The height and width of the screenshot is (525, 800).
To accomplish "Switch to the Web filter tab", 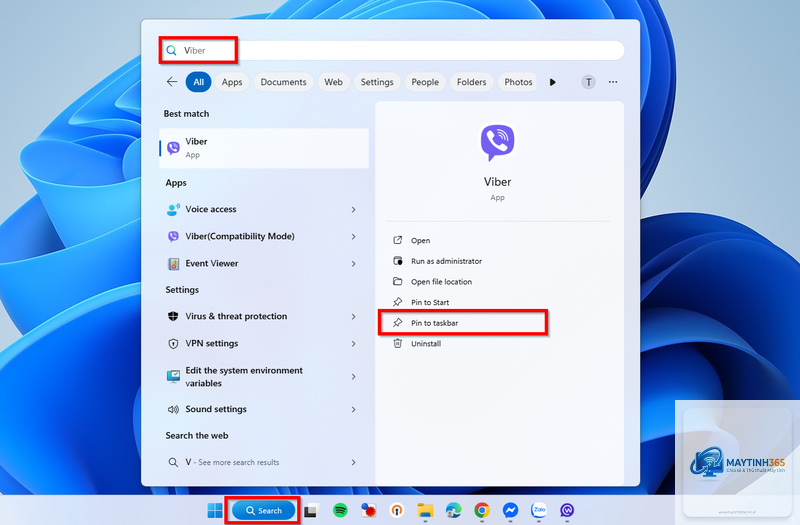I will (x=333, y=82).
